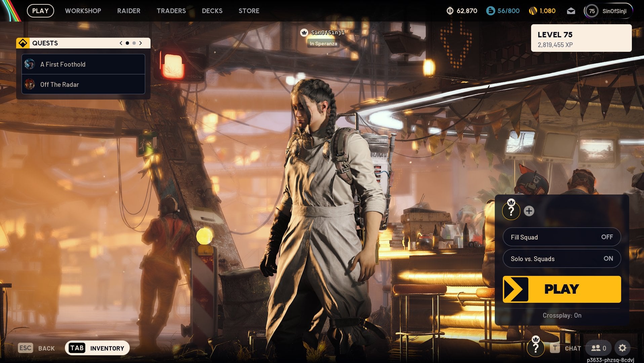Select the second quests page dot
This screenshot has height=363, width=644.
134,43
